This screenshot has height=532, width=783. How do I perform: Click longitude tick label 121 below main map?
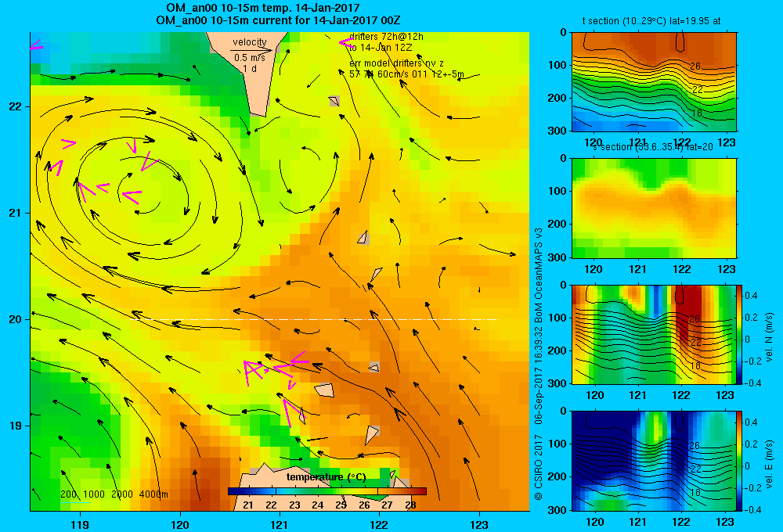click(280, 524)
